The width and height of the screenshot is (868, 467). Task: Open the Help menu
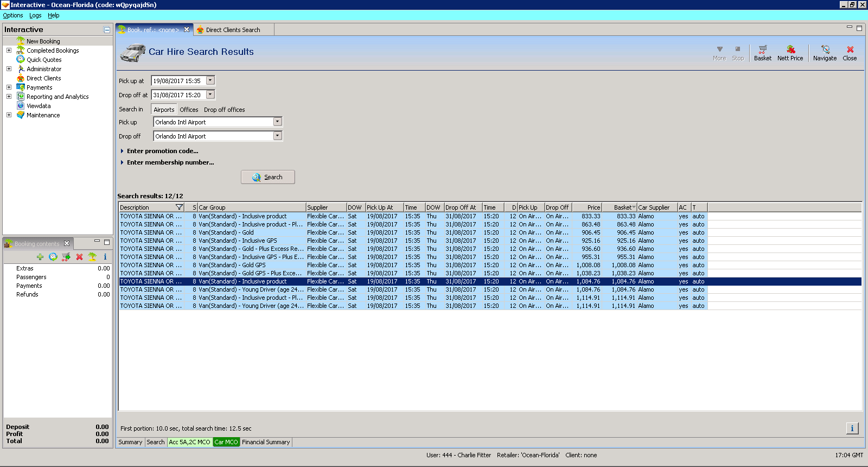(53, 15)
